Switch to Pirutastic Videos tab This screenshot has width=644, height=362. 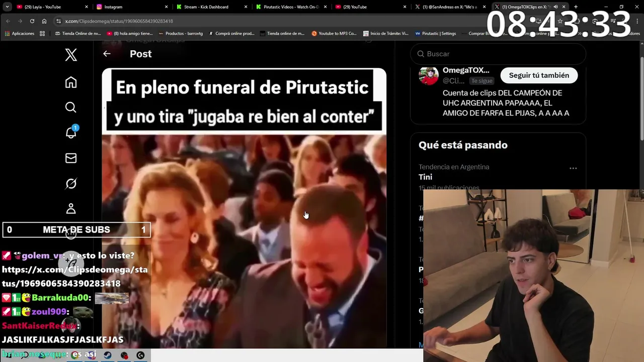pyautogui.click(x=291, y=7)
